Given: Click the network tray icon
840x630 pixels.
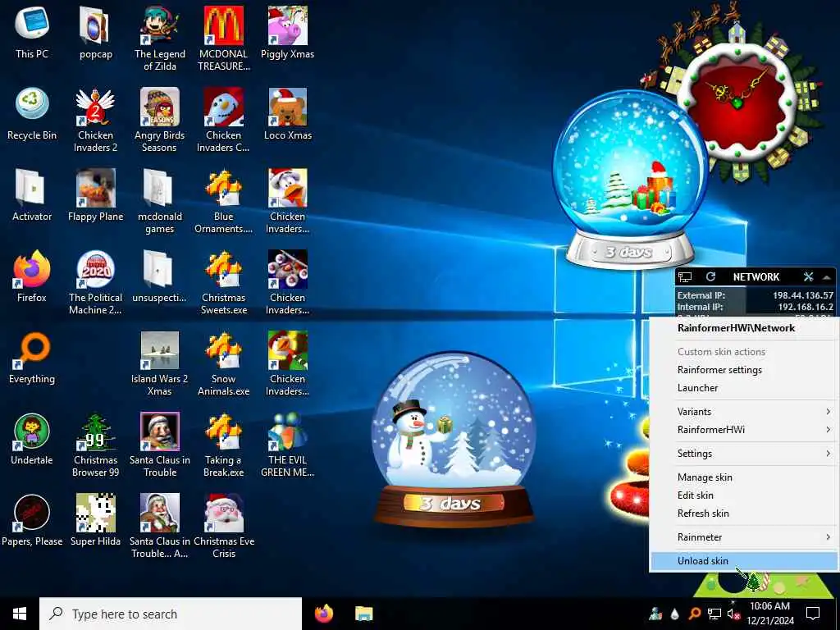Looking at the screenshot, I should pos(714,614).
